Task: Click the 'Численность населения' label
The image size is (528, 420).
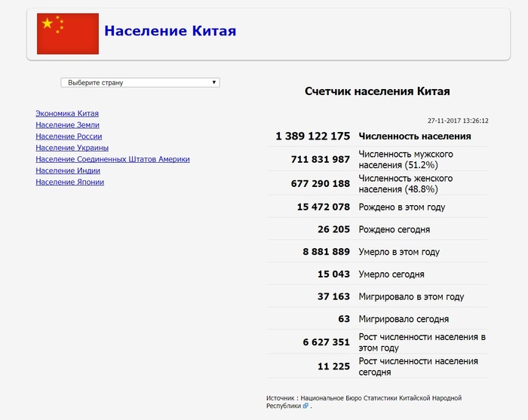Action: click(415, 136)
